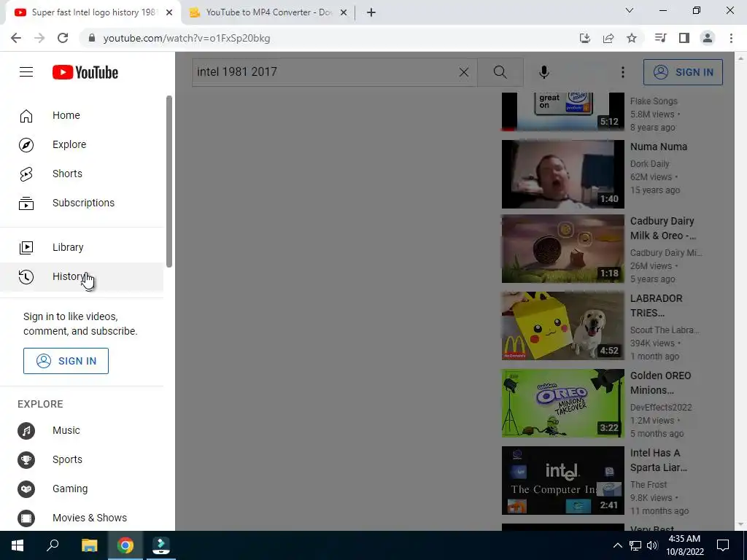Share this page from the address bar

pos(608,38)
